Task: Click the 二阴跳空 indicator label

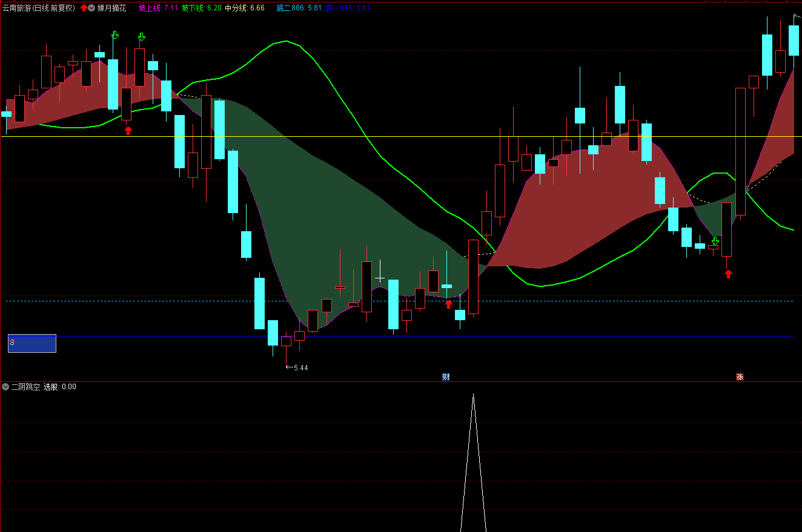Action: [x=25, y=387]
